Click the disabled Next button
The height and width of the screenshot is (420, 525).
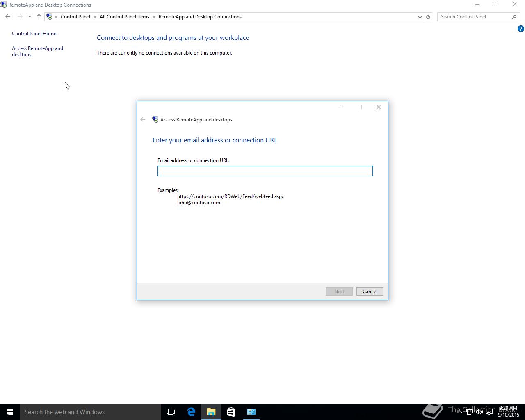click(339, 292)
